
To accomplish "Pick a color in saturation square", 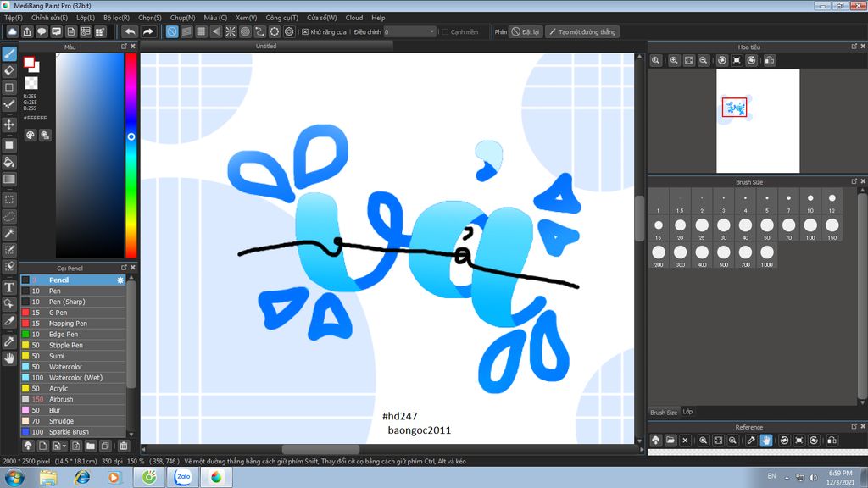I will click(89, 156).
